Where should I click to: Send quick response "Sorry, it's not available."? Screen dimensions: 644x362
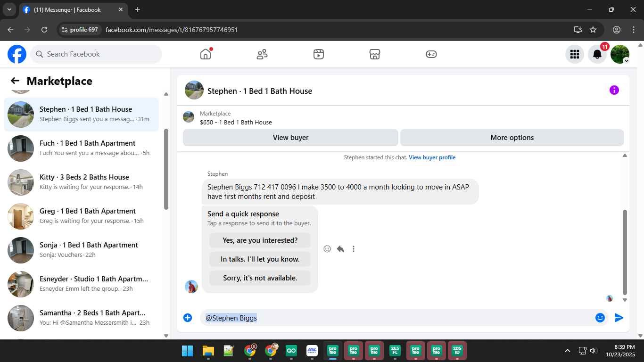coord(260,278)
